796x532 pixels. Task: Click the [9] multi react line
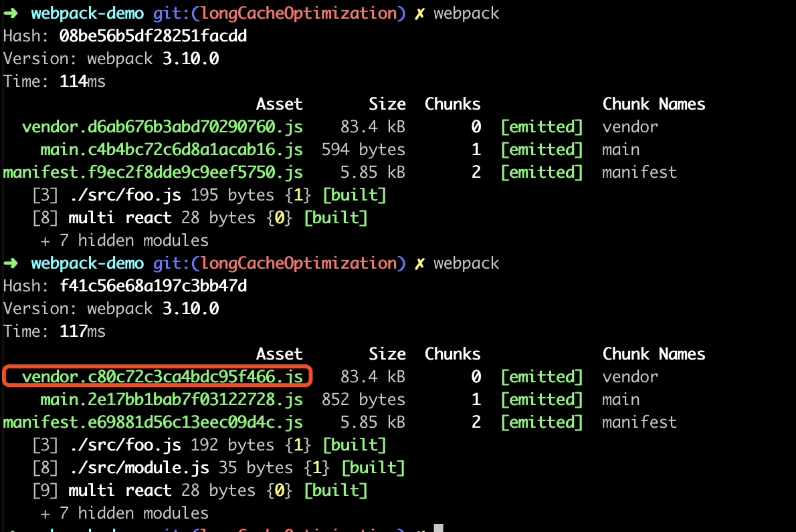click(x=200, y=491)
